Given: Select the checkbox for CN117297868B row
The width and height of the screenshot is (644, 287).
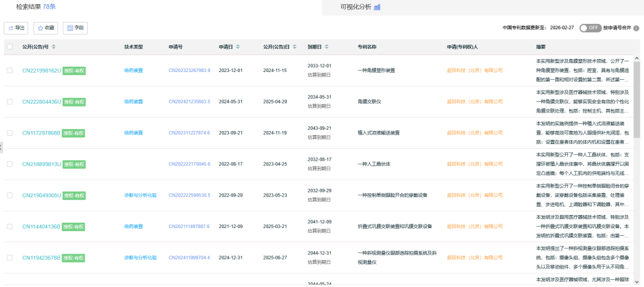Looking at the screenshot, I should pos(10,133).
